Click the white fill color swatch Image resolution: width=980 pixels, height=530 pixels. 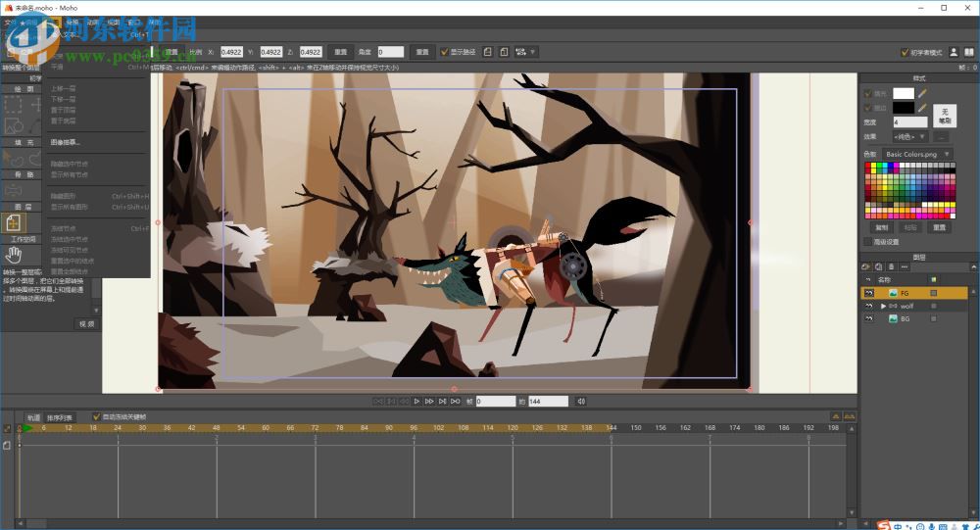click(903, 94)
